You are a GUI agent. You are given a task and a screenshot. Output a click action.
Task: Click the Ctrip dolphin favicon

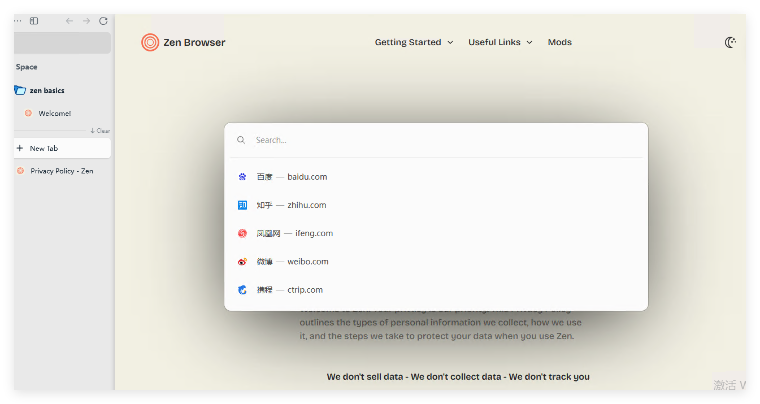tap(242, 290)
